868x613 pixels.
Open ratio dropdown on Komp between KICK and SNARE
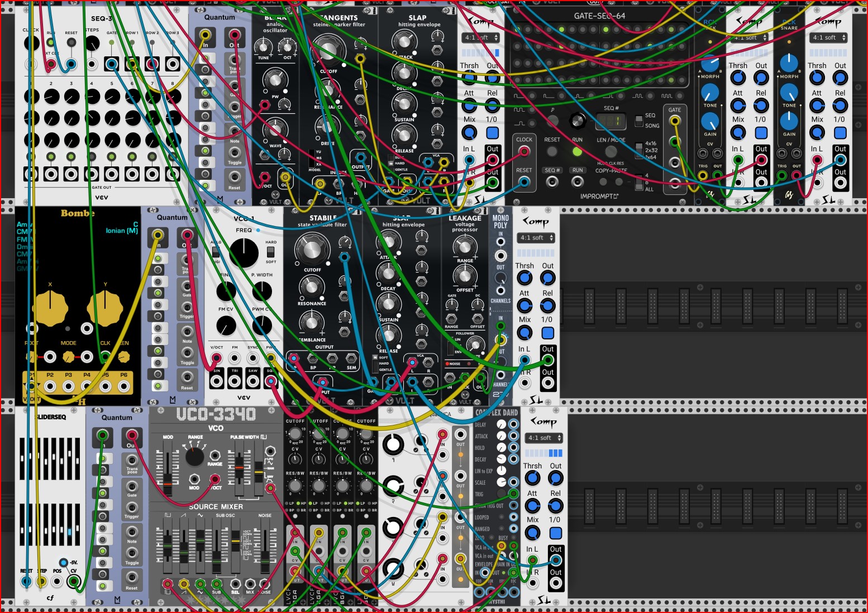(x=750, y=38)
